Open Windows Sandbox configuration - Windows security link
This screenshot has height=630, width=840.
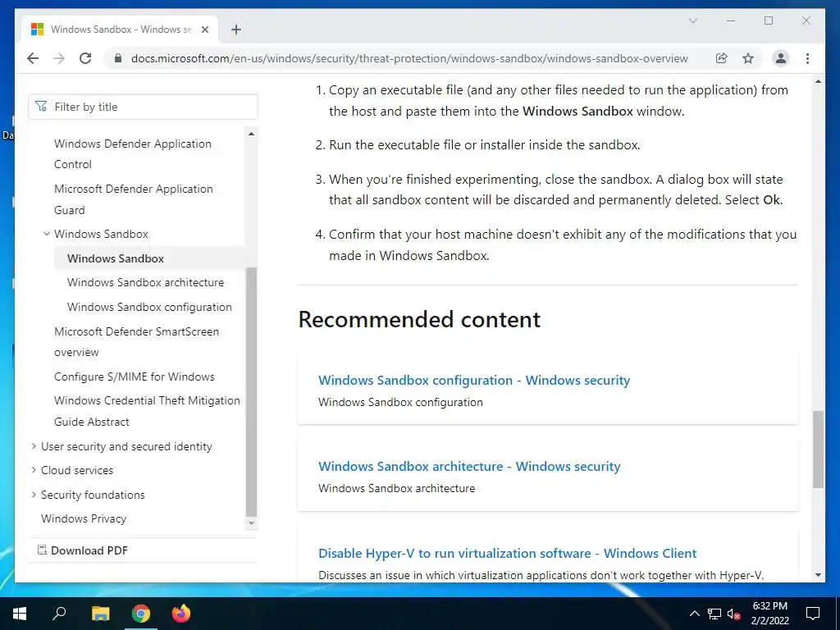tap(474, 380)
